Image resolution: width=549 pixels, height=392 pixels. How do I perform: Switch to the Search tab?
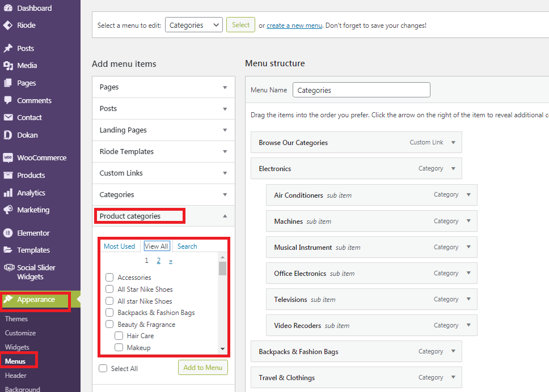187,246
